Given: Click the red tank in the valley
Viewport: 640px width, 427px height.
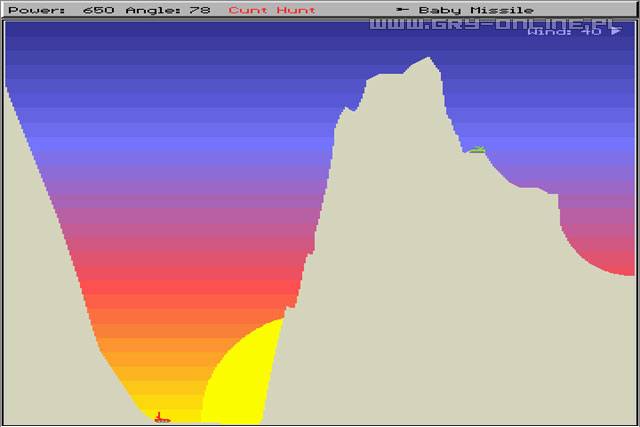Looking at the screenshot, I should click(162, 418).
